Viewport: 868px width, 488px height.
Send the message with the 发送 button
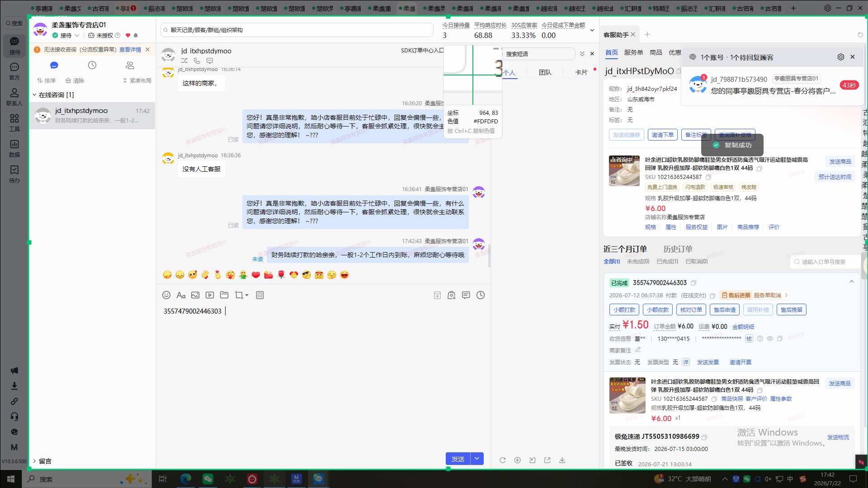(458, 459)
